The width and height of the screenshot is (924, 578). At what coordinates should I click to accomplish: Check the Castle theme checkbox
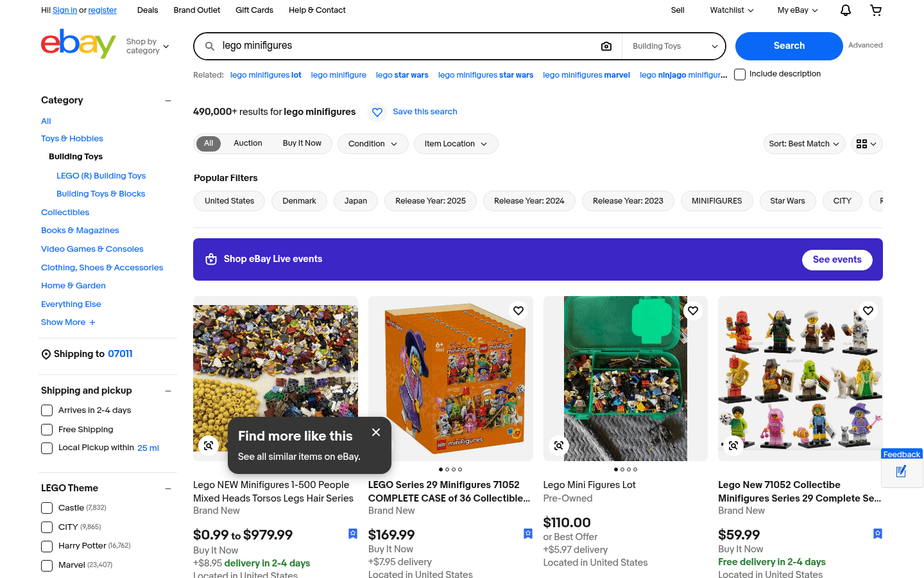tap(47, 508)
